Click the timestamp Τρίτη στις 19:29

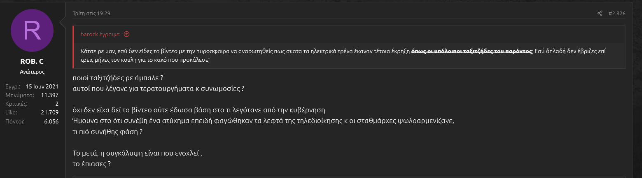click(91, 14)
